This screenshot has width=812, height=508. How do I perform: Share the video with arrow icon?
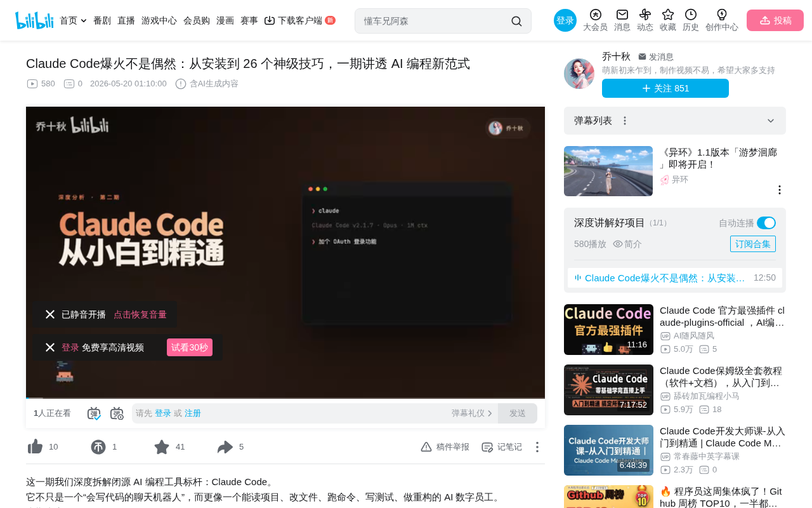point(225,447)
